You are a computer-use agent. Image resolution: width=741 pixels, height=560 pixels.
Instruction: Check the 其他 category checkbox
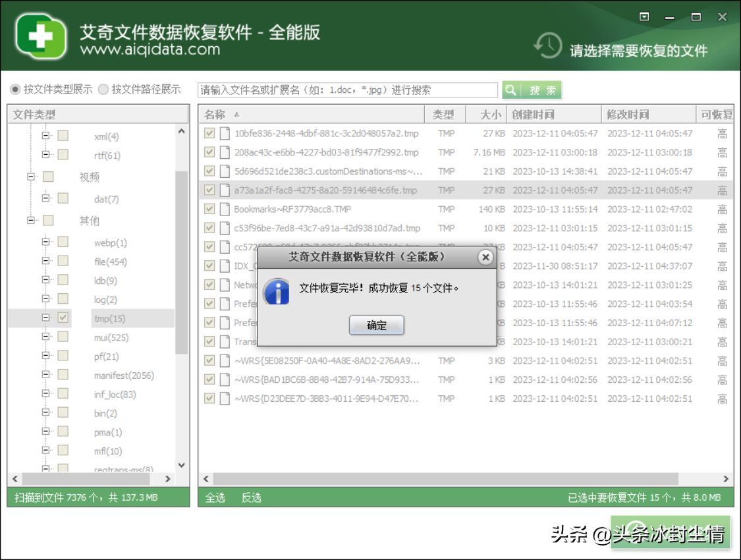coord(47,220)
